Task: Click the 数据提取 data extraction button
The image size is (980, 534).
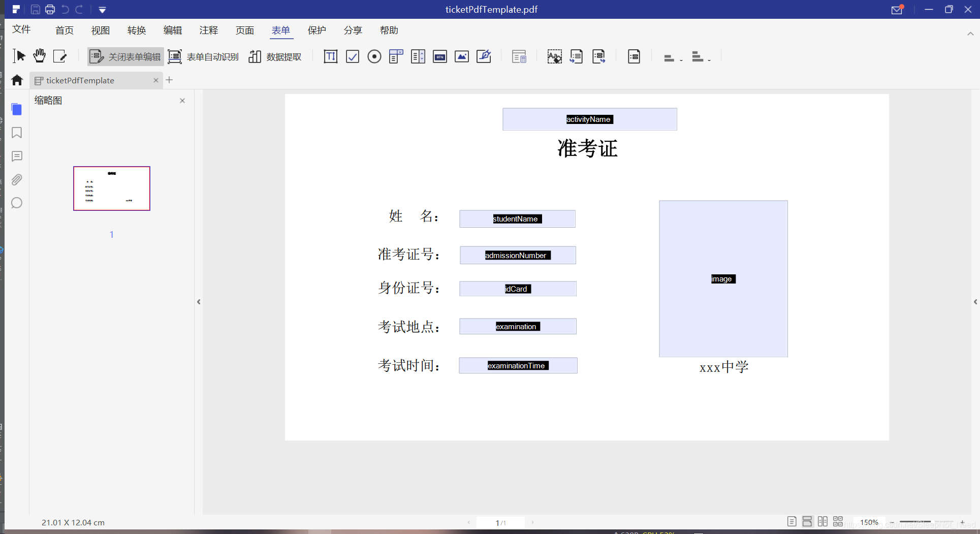Action: point(275,56)
